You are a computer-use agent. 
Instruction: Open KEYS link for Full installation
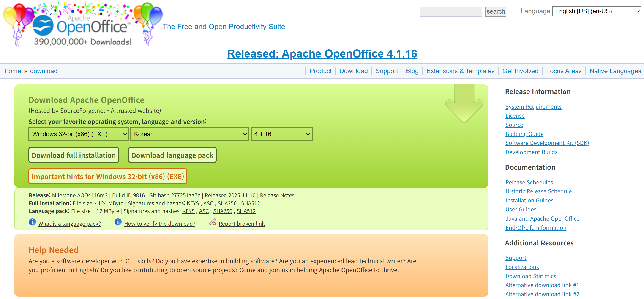193,203
